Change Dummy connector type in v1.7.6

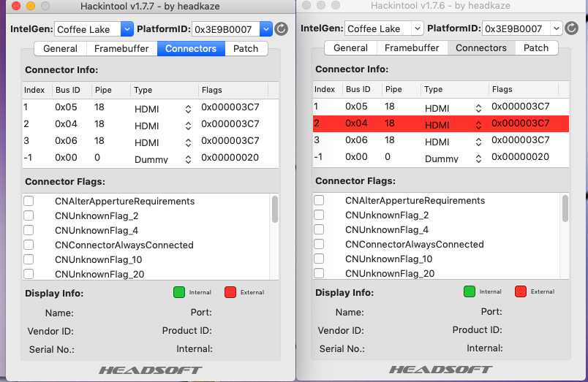(478, 158)
